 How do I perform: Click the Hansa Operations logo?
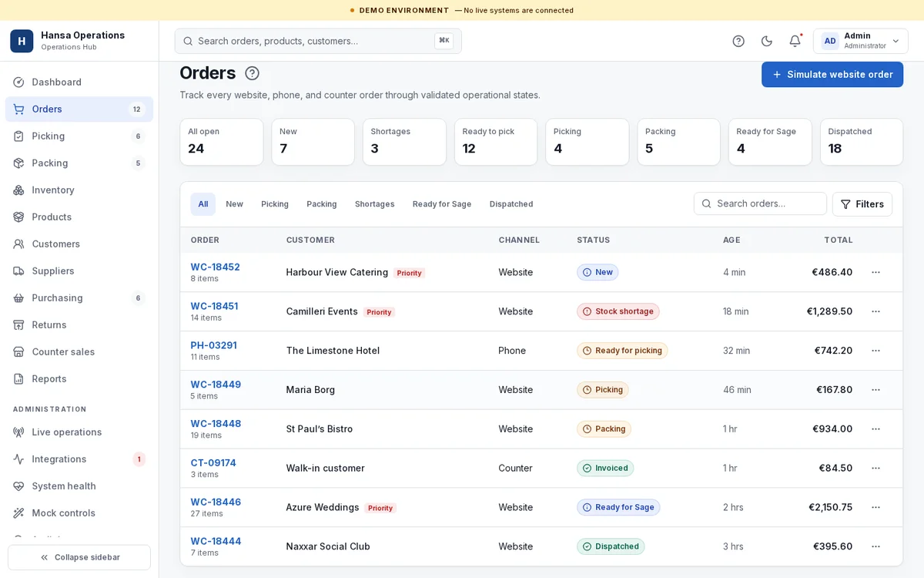coord(22,41)
